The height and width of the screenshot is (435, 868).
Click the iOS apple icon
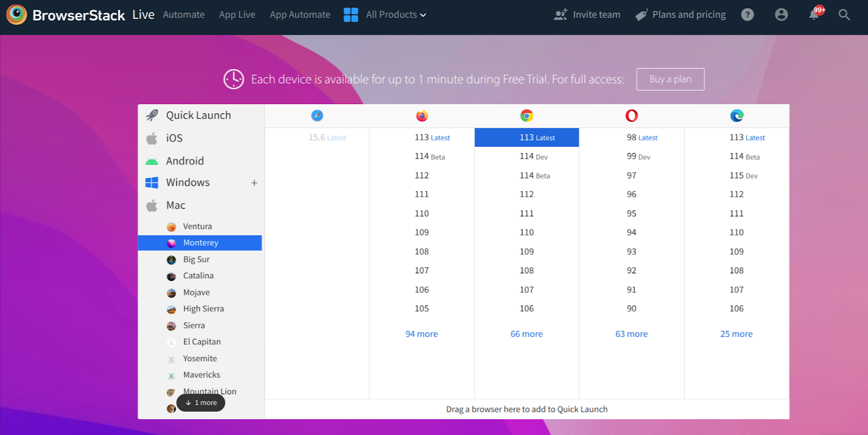click(x=152, y=138)
